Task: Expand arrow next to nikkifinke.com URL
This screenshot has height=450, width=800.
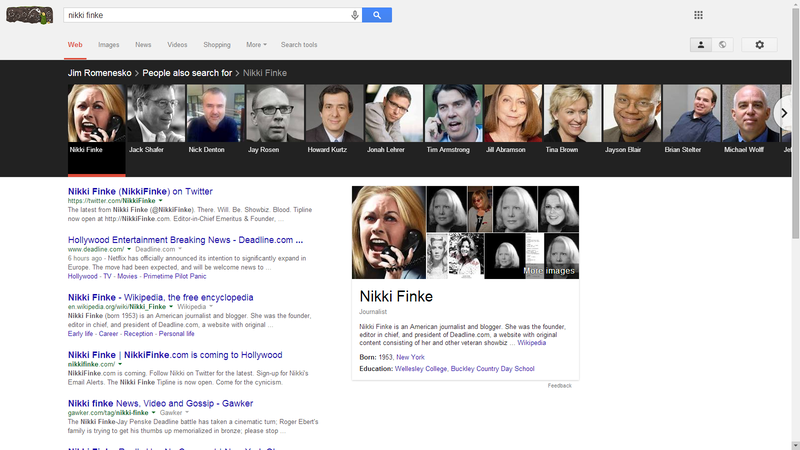Action: click(x=120, y=365)
